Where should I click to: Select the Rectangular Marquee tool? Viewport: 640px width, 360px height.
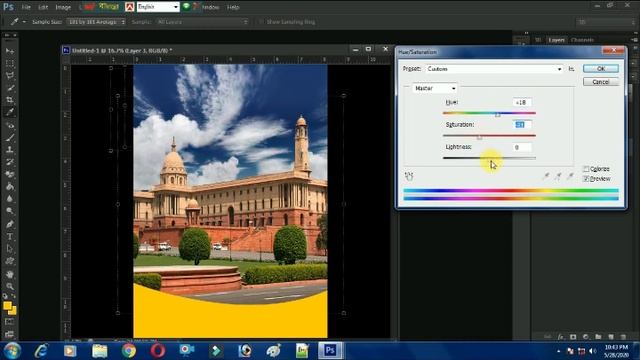tap(10, 64)
